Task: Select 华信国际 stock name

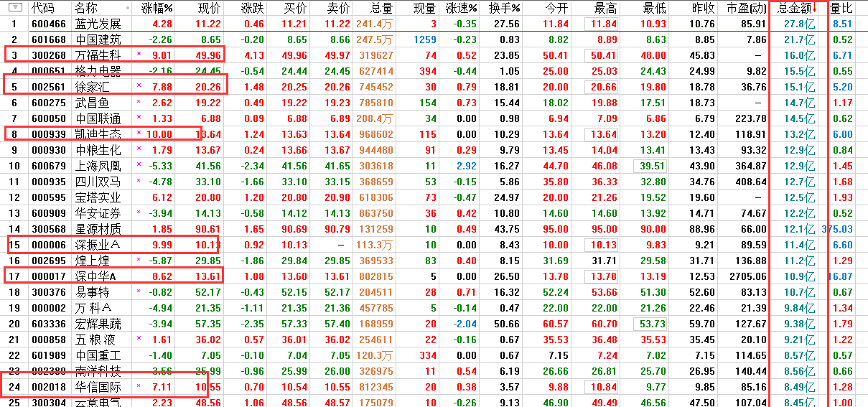Action: 98,387
